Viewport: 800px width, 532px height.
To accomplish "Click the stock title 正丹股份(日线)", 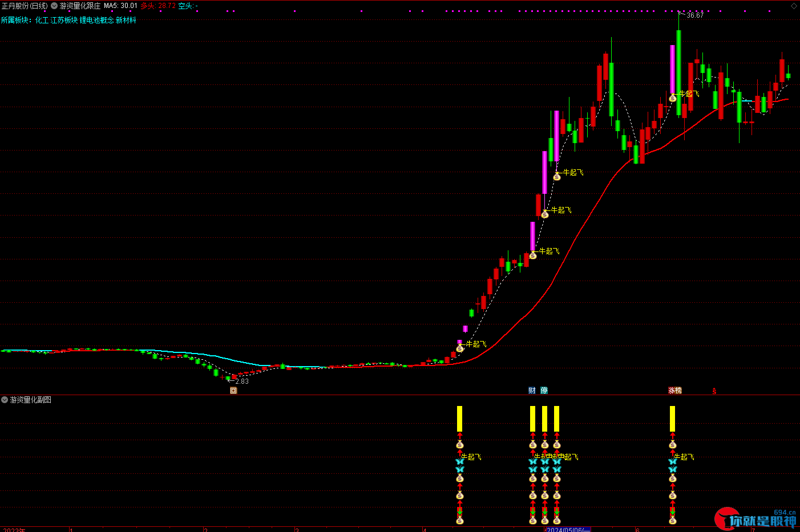I will coord(25,6).
